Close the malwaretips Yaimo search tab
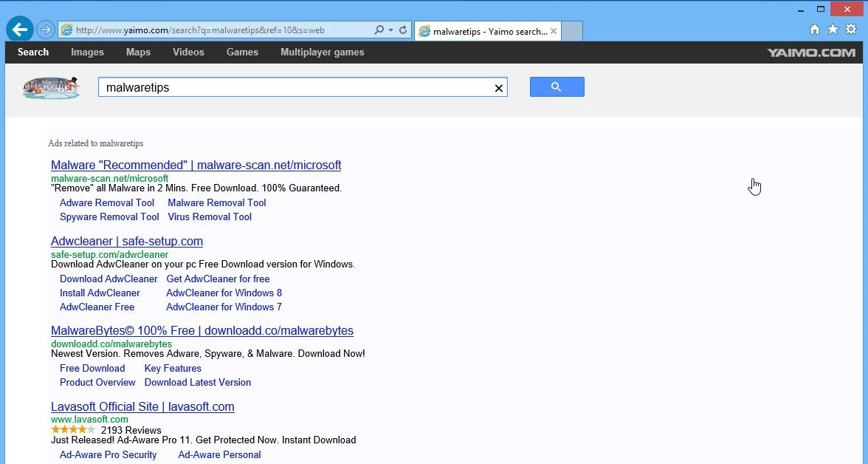The image size is (868, 464). point(553,31)
